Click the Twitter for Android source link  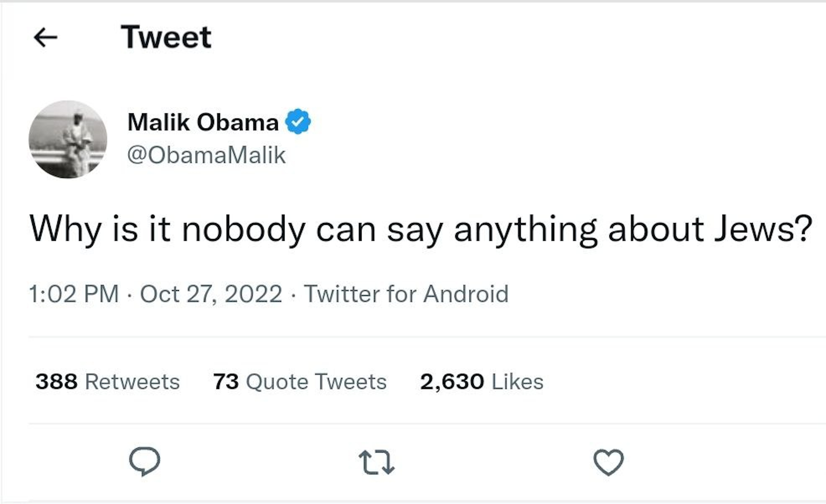[x=406, y=294]
